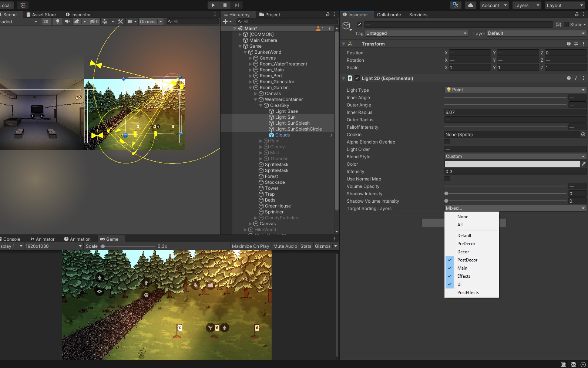Screen dimensions: 588x368
Task: Open the Collaborate tab
Action: (389, 14)
